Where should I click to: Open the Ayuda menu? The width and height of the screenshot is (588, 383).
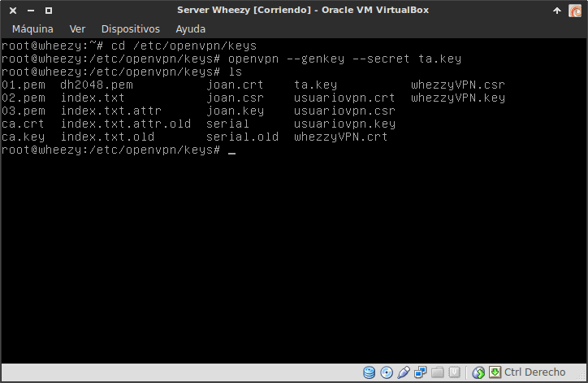(191, 28)
